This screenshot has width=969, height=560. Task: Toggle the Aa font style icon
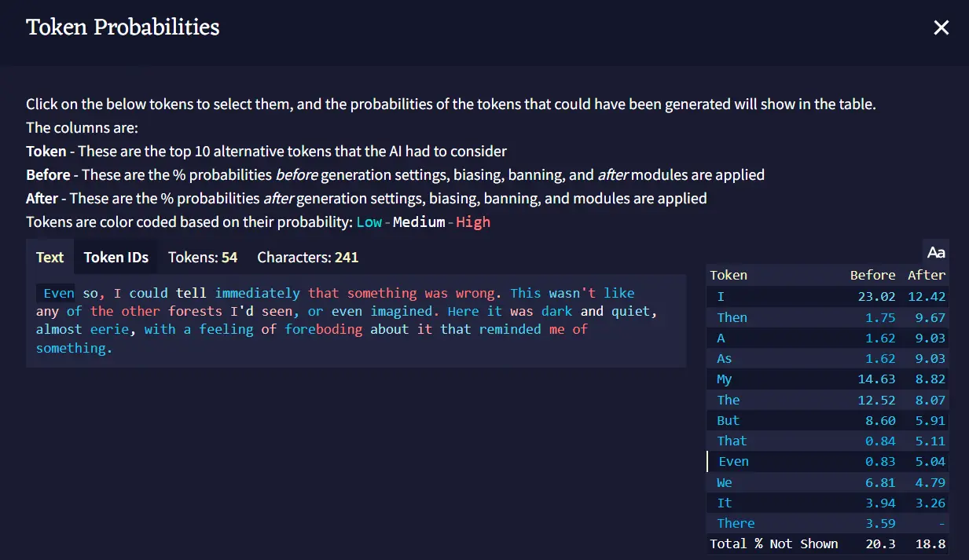[935, 252]
